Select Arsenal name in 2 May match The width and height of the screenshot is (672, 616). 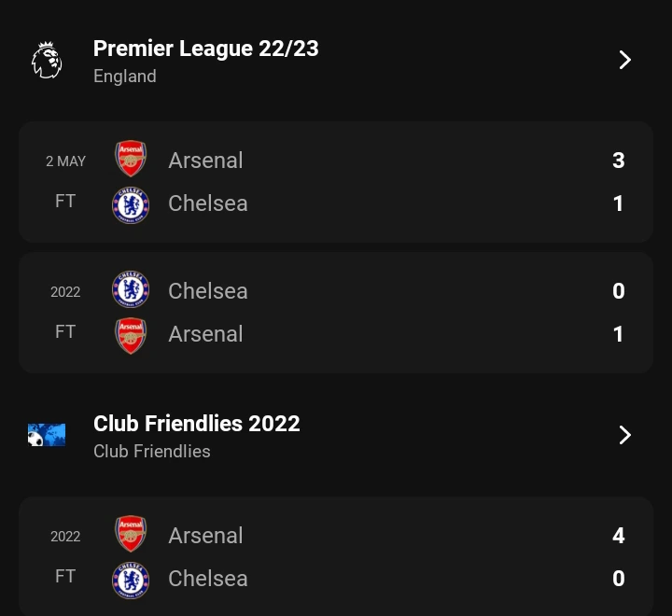(205, 161)
